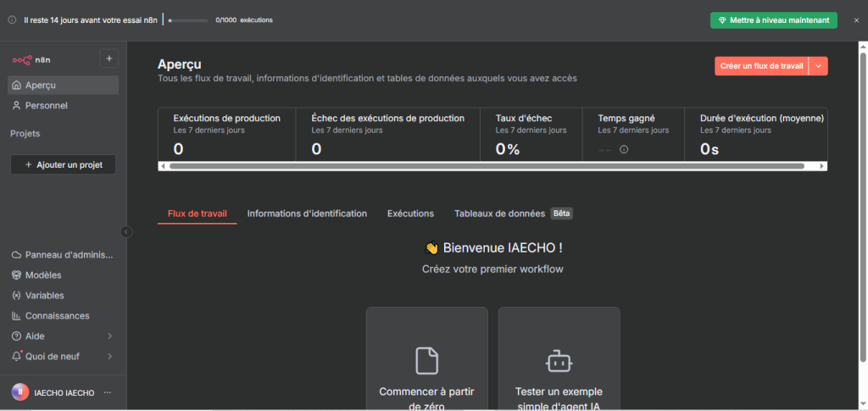The image size is (868, 411).
Task: Open the three-dot menu next to IAECHO IAECHO
Action: 108,392
